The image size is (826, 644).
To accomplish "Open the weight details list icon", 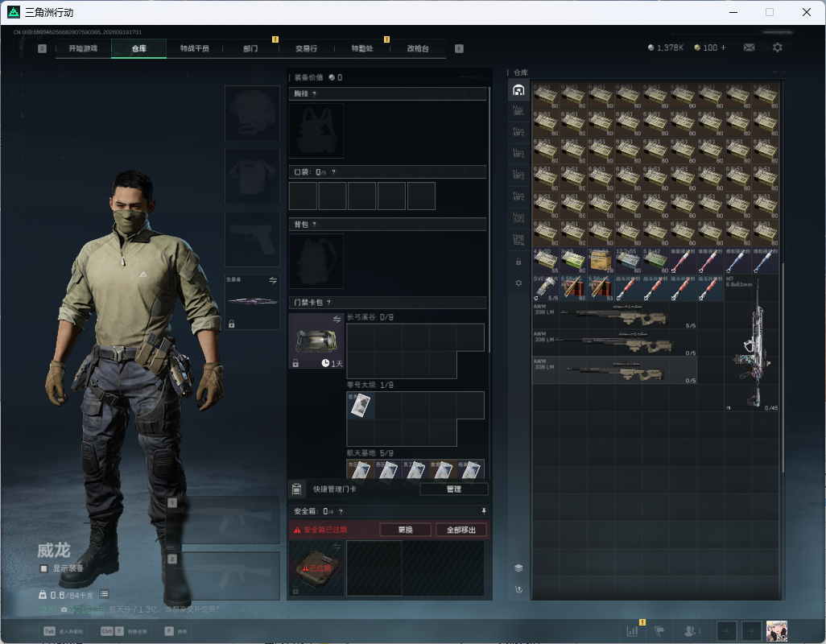I will pos(105,594).
